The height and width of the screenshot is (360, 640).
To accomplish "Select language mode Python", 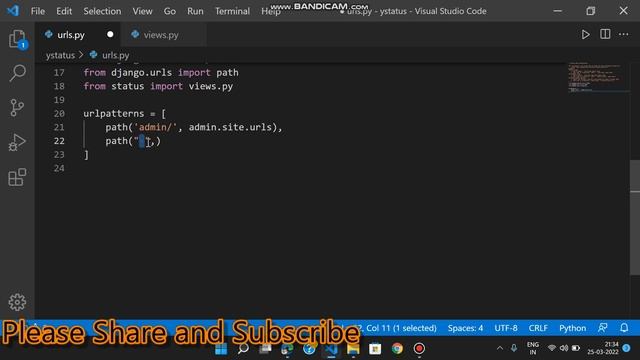I will coord(572,328).
